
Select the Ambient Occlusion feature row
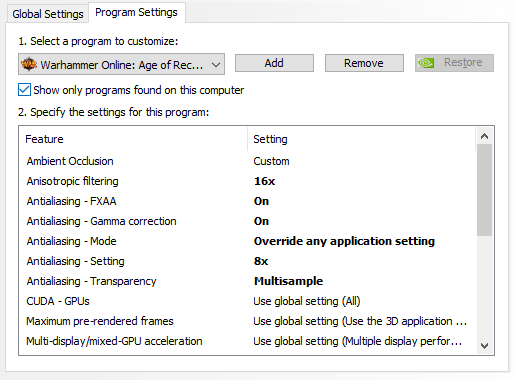pyautogui.click(x=247, y=161)
